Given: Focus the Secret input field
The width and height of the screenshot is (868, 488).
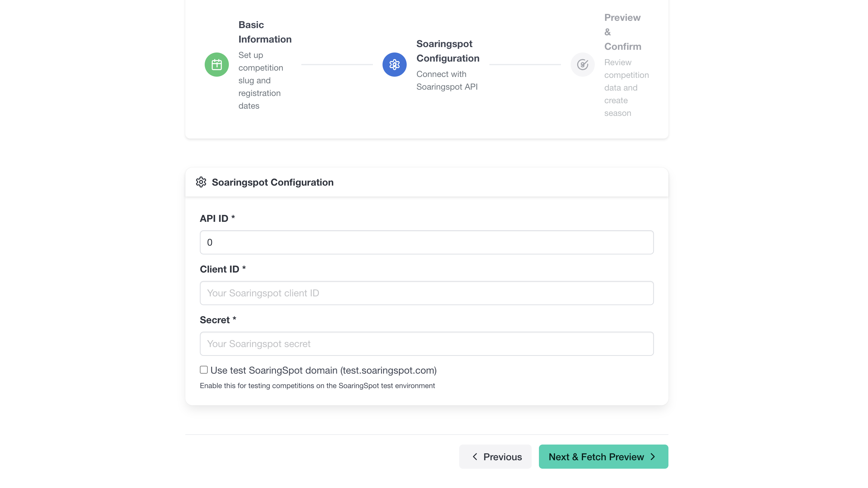Looking at the screenshot, I should (x=427, y=344).
